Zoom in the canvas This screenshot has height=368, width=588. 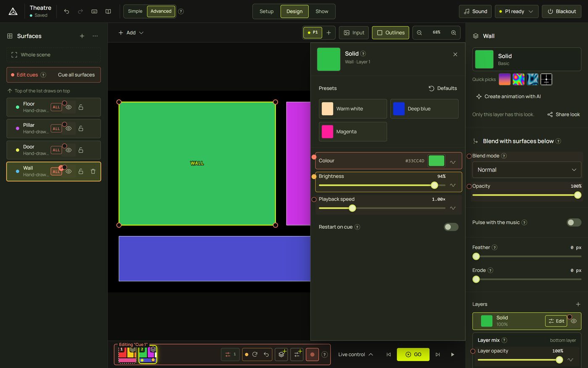pos(454,32)
